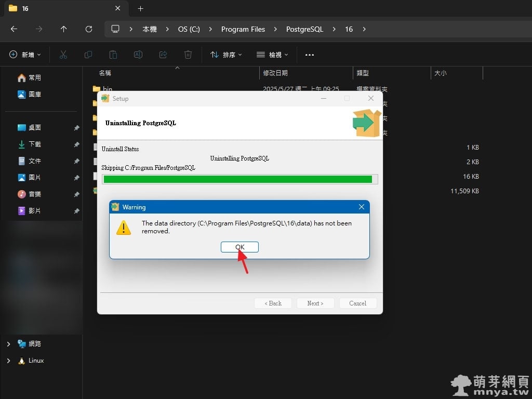Click the cut scissors icon
Screen dimensions: 532x399
(x=63, y=55)
